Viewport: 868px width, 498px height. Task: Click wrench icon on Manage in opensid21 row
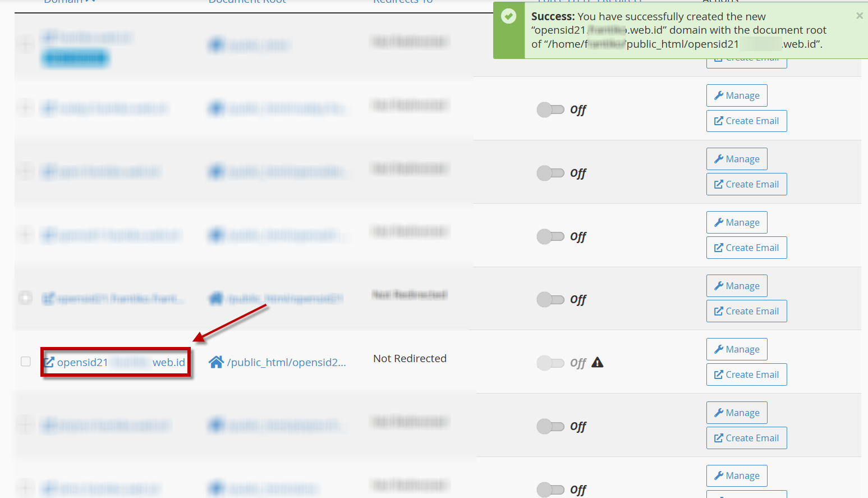click(x=718, y=349)
